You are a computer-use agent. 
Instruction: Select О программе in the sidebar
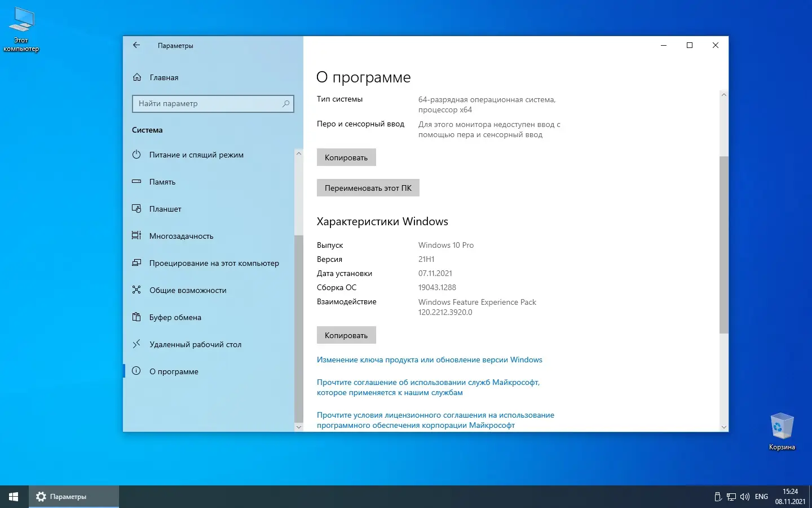point(173,371)
